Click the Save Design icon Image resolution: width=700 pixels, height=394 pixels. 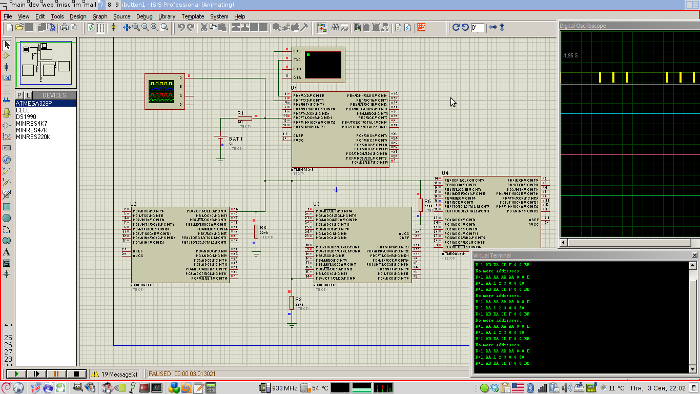pyautogui.click(x=29, y=28)
